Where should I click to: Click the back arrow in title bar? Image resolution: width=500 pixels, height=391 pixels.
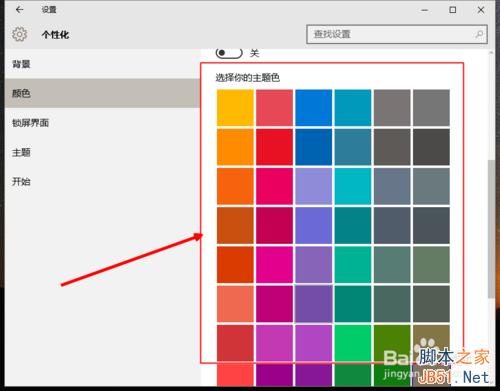[20, 10]
